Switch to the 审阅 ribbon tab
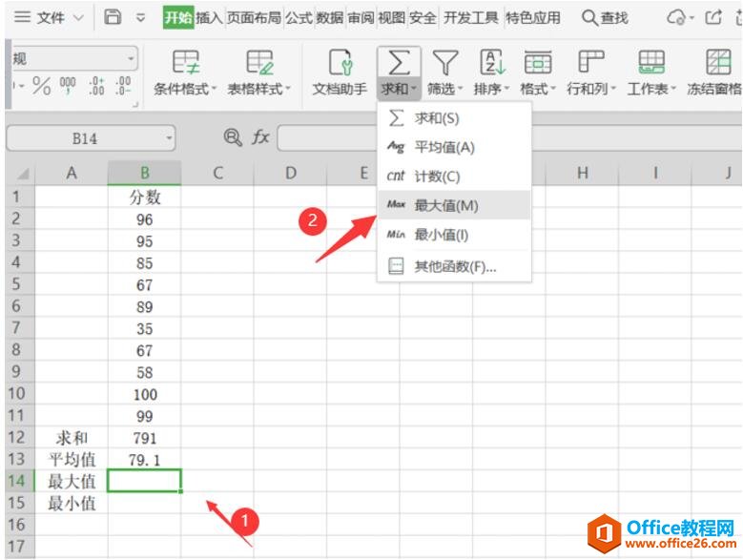This screenshot has height=560, width=743. click(x=361, y=18)
